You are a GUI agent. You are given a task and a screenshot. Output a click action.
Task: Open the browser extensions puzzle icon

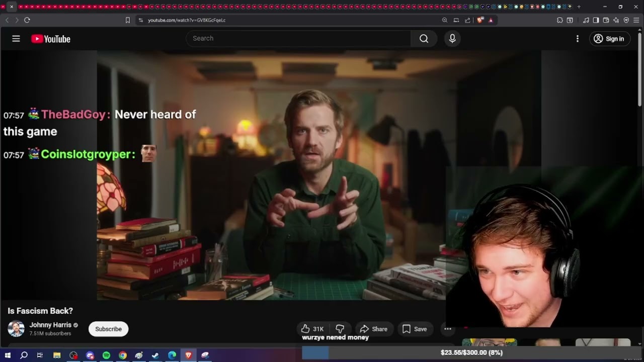[x=560, y=20]
